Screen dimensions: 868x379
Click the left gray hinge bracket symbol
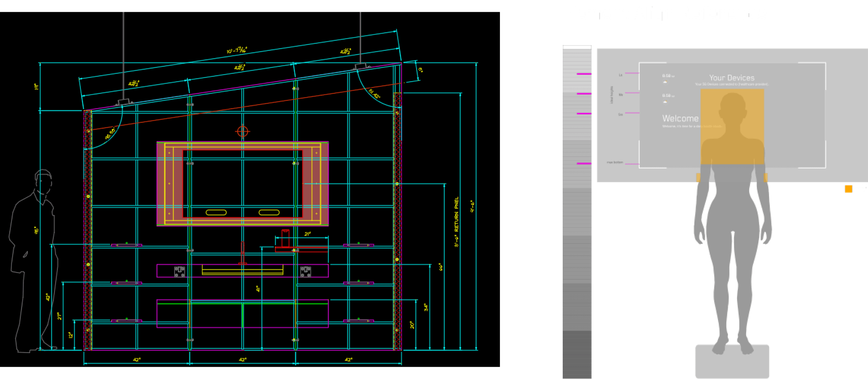click(x=180, y=271)
